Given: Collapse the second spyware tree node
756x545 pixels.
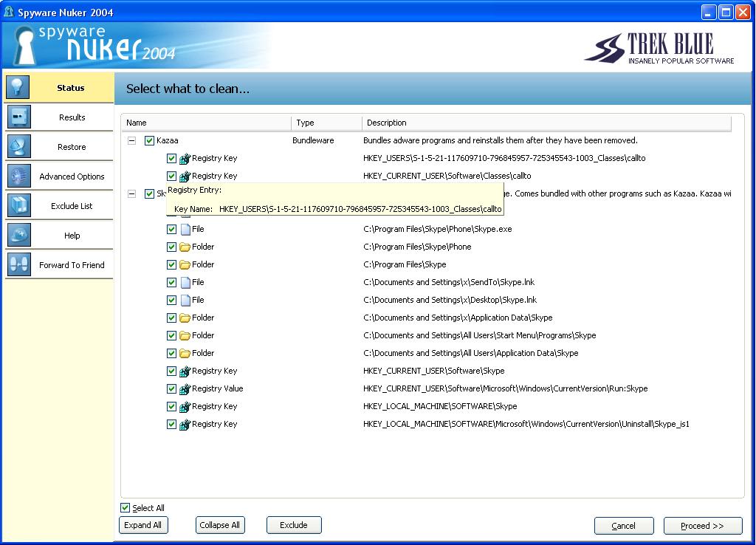Looking at the screenshot, I should click(131, 193).
